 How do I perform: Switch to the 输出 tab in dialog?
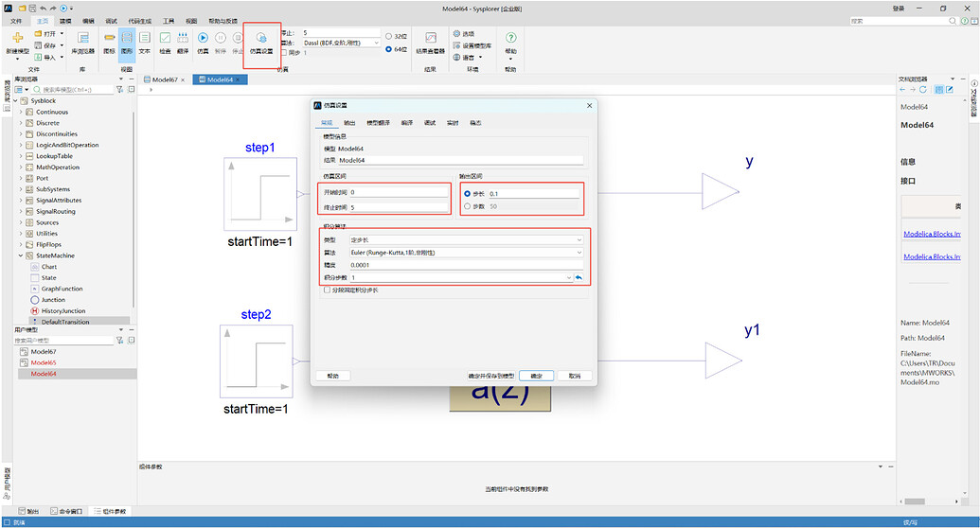click(349, 122)
